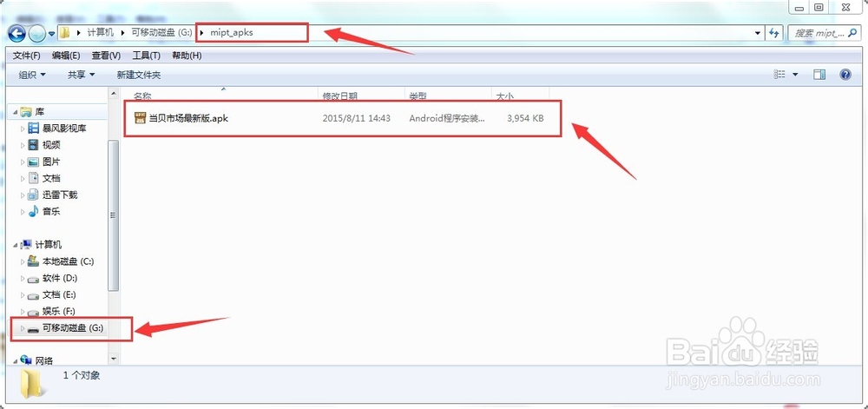Select 计算机 in the address breadcrumb
Image resolution: width=868 pixels, height=409 pixels.
coord(100,33)
